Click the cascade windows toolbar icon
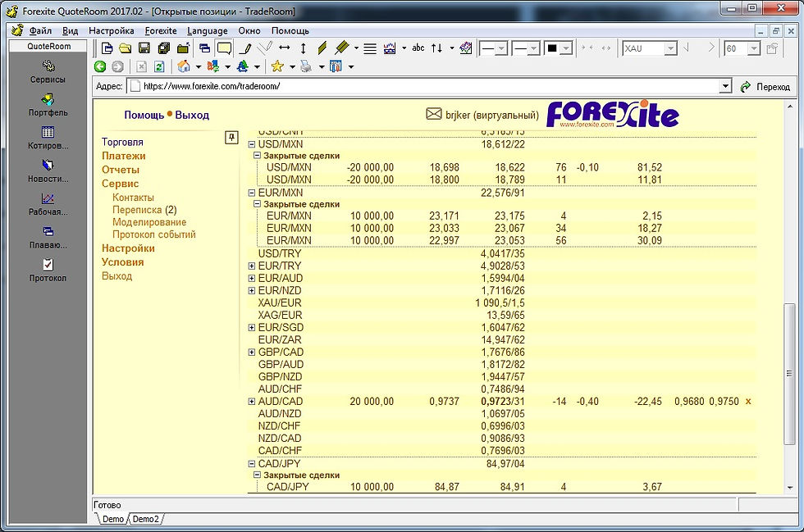This screenshot has width=804, height=532. [204, 48]
